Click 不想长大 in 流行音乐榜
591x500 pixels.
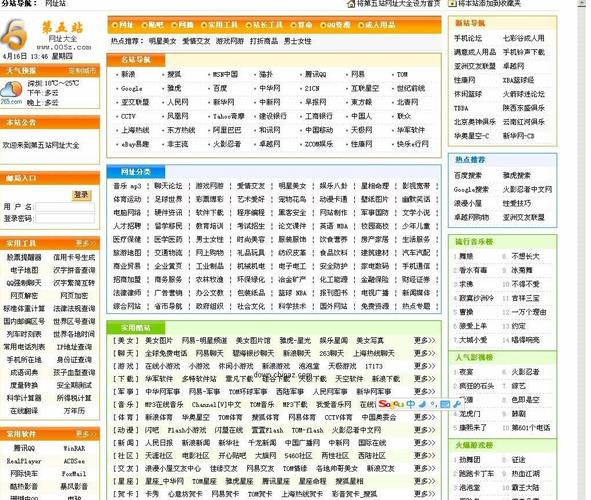[525, 256]
